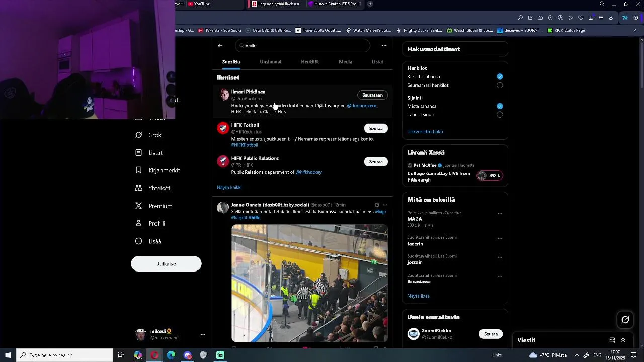This screenshot has height=362, width=644.
Task: Follow SuomiKiekko with Seuraa button
Action: pos(491,334)
